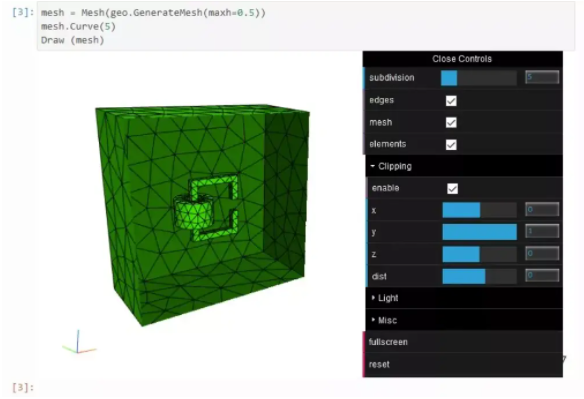The image size is (584, 399).
Task: Click the clipping dist slider
Action: 479,276
